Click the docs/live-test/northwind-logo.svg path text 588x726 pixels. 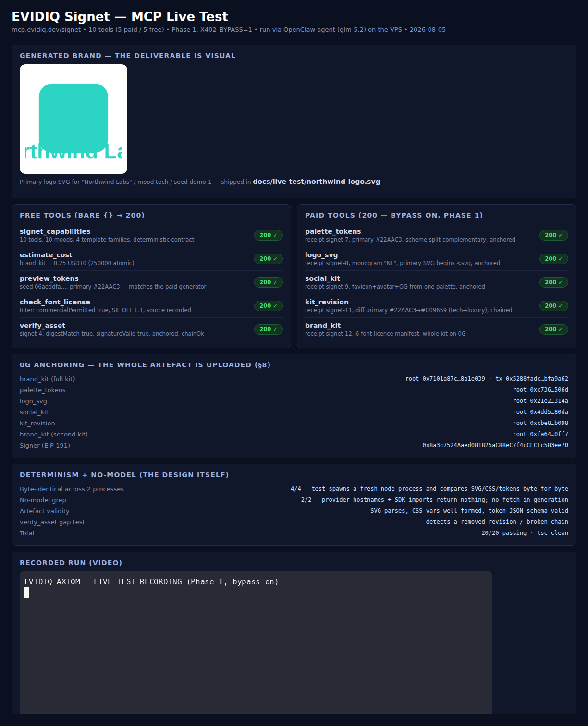[x=317, y=181]
